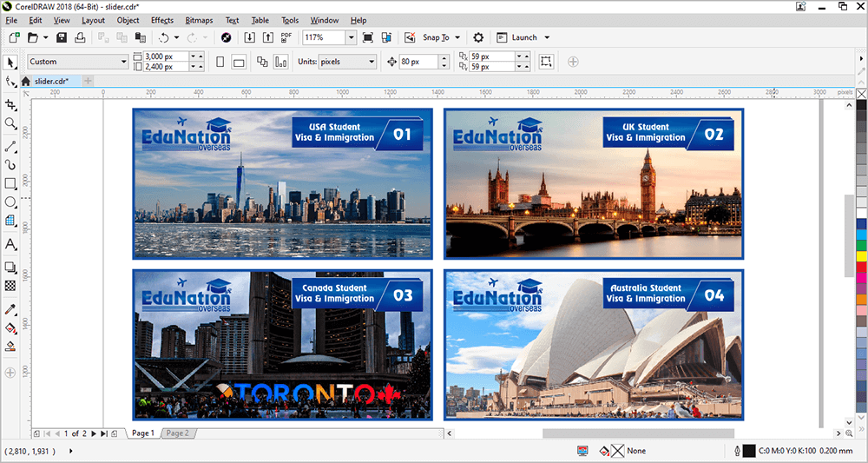
Task: Select the Rectangle tool
Action: click(x=10, y=183)
